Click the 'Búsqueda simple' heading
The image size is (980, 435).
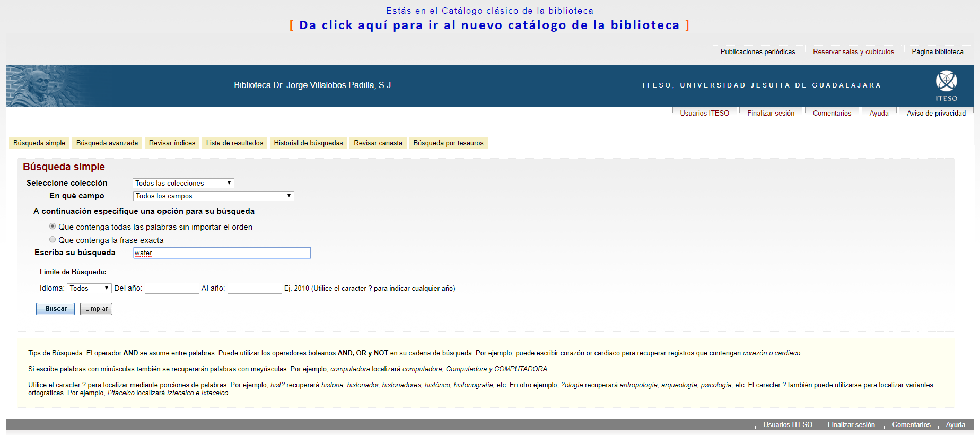(x=64, y=167)
